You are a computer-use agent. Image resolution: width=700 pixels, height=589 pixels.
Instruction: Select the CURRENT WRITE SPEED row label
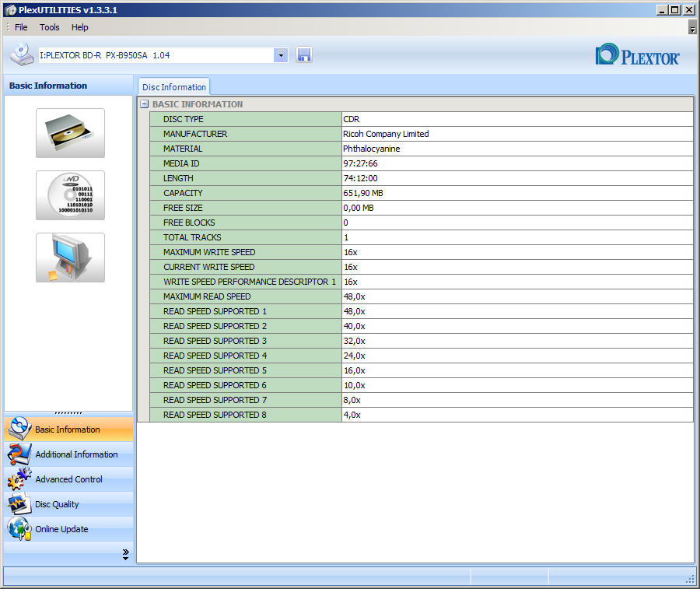[x=246, y=267]
